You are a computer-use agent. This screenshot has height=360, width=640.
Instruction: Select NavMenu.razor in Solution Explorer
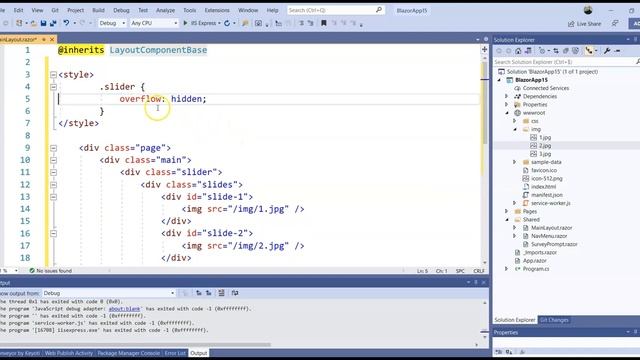coord(549,236)
